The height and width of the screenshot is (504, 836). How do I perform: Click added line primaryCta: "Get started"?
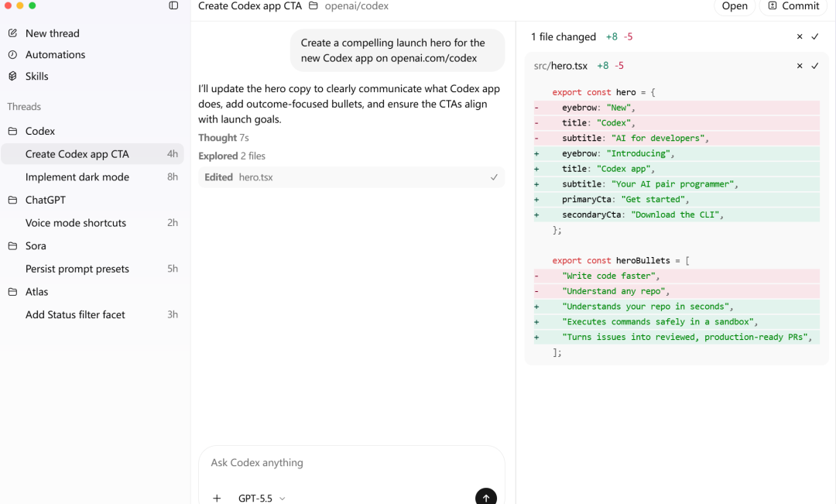(677, 200)
